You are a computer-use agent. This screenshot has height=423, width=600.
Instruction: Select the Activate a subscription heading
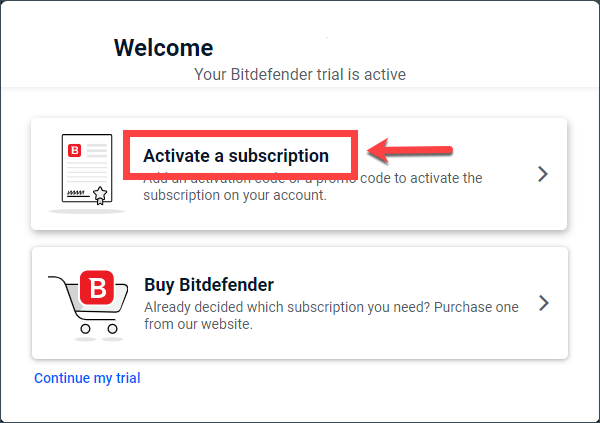pos(236,155)
